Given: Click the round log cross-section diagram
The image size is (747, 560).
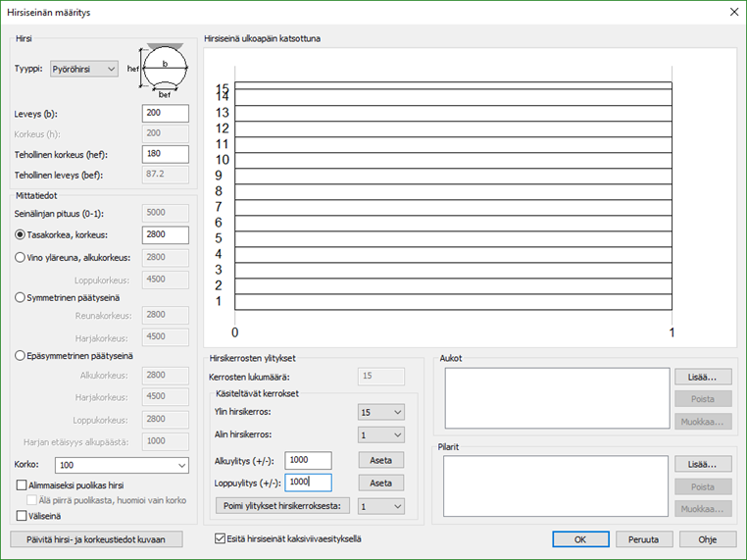Looking at the screenshot, I should click(x=164, y=69).
